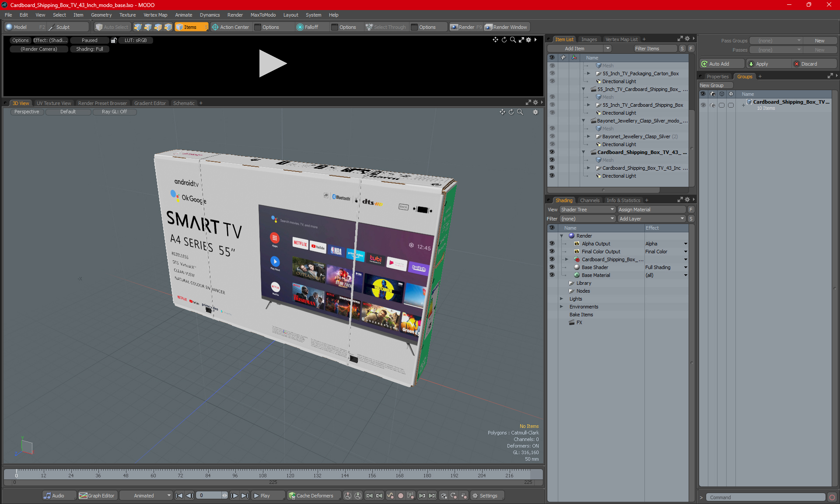Switch to the Channels tab
Screen dimensions: 840x504
click(x=590, y=200)
